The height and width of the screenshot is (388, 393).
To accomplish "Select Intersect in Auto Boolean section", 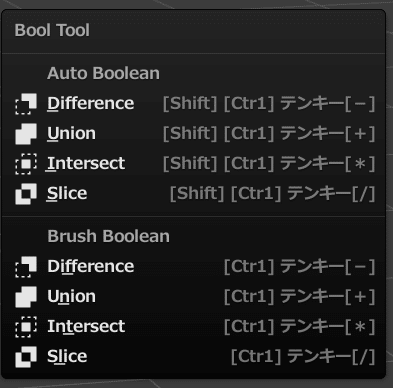I will point(194,163).
